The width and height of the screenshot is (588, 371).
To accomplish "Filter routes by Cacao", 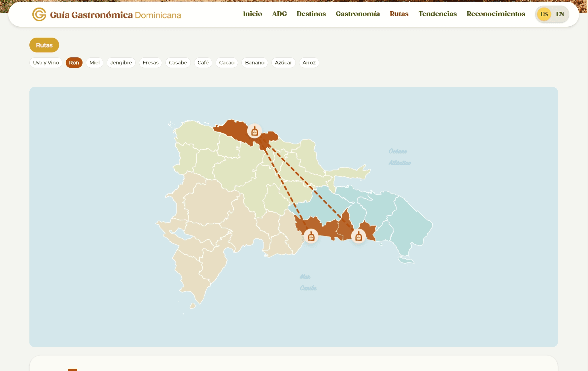I will [x=226, y=62].
